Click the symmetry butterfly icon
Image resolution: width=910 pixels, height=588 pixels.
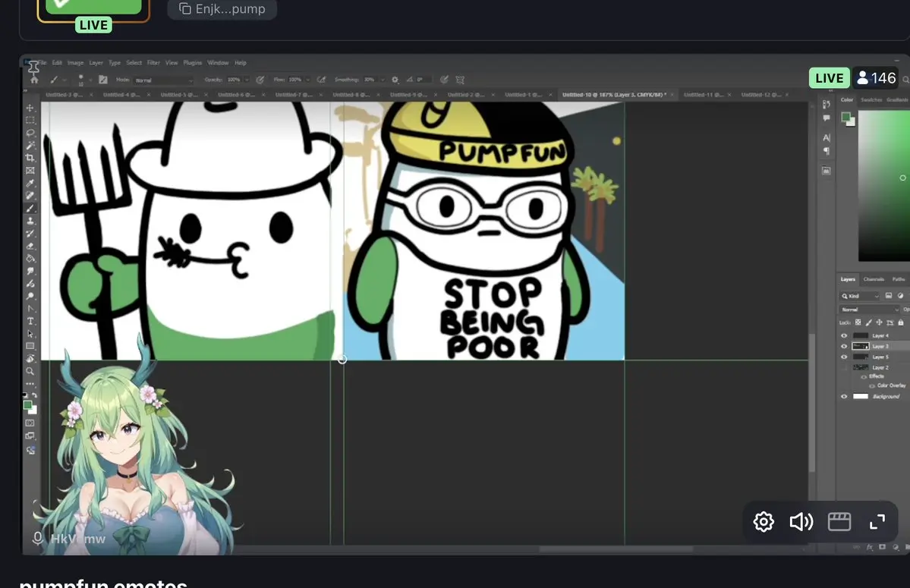click(460, 80)
